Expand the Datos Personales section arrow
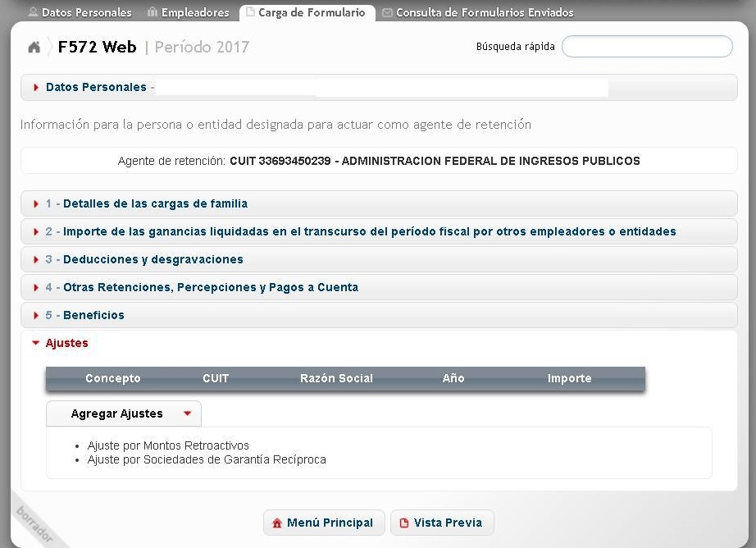Screen dimensions: 756x548 coord(36,87)
